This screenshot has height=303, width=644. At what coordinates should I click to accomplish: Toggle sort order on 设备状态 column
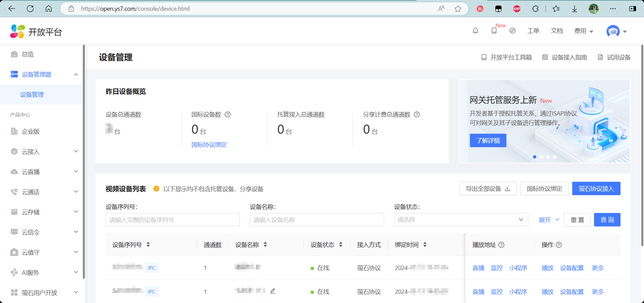pos(340,245)
